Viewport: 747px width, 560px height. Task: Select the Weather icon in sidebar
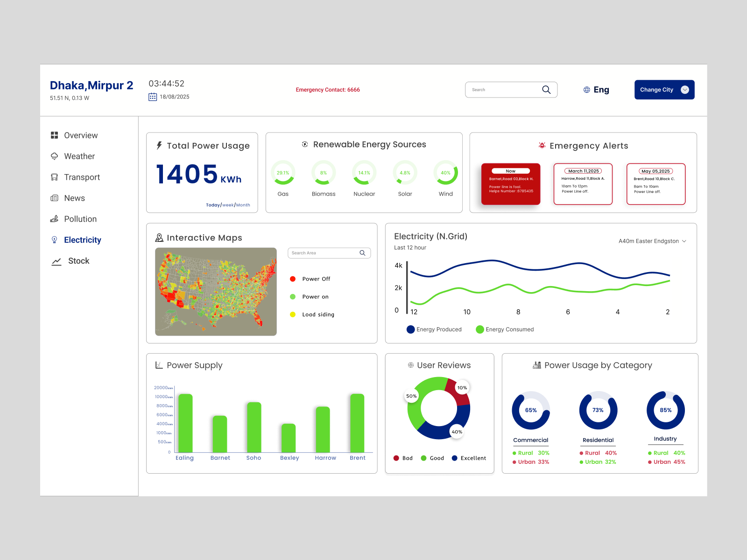pyautogui.click(x=55, y=156)
